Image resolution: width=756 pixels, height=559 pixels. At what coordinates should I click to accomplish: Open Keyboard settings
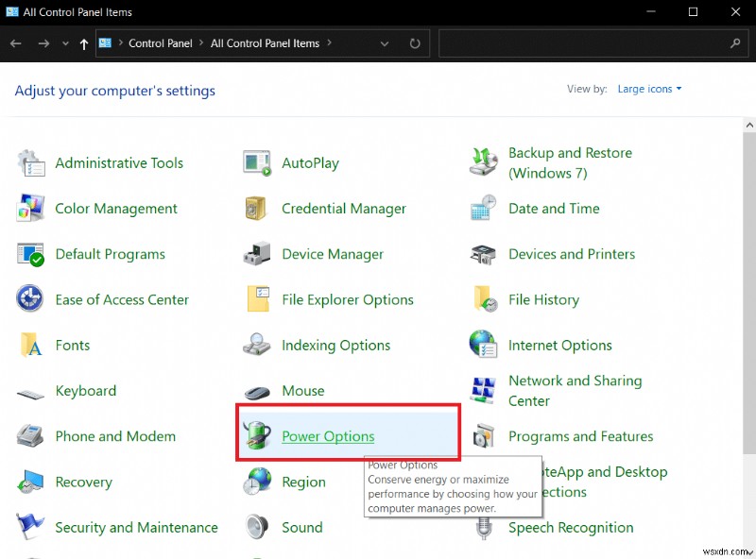[86, 391]
